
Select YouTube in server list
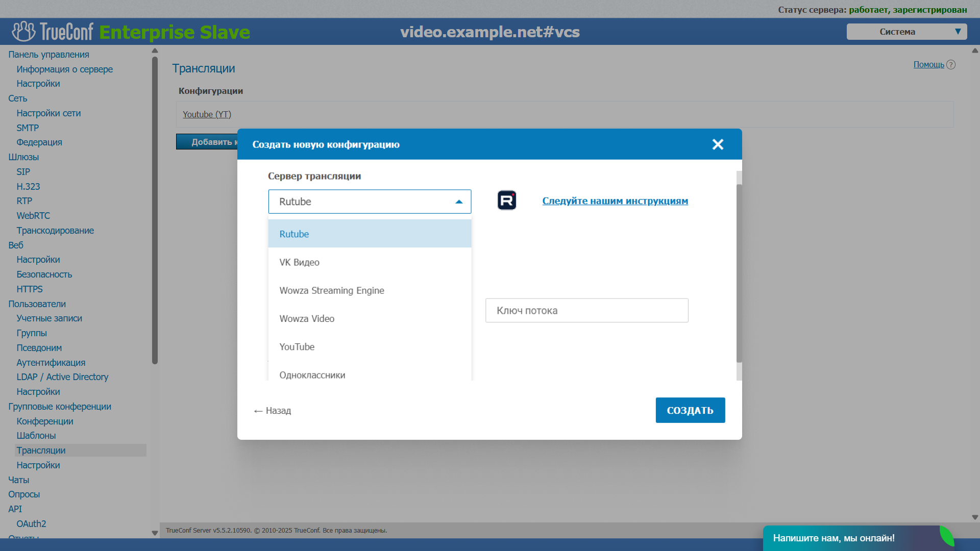(297, 347)
